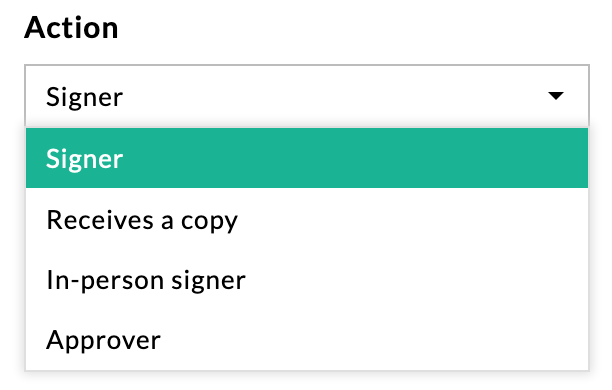
Task: Change the action to In-person signer
Action: click(307, 280)
